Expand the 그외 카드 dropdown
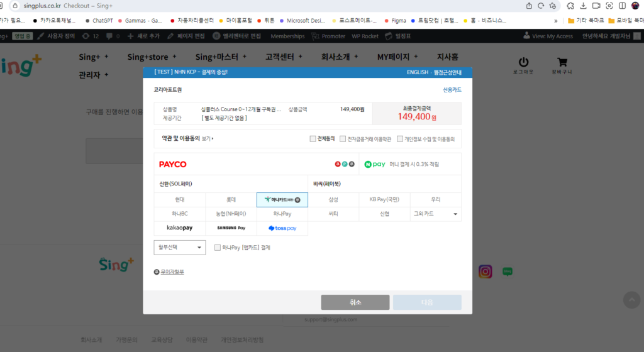 (x=435, y=214)
